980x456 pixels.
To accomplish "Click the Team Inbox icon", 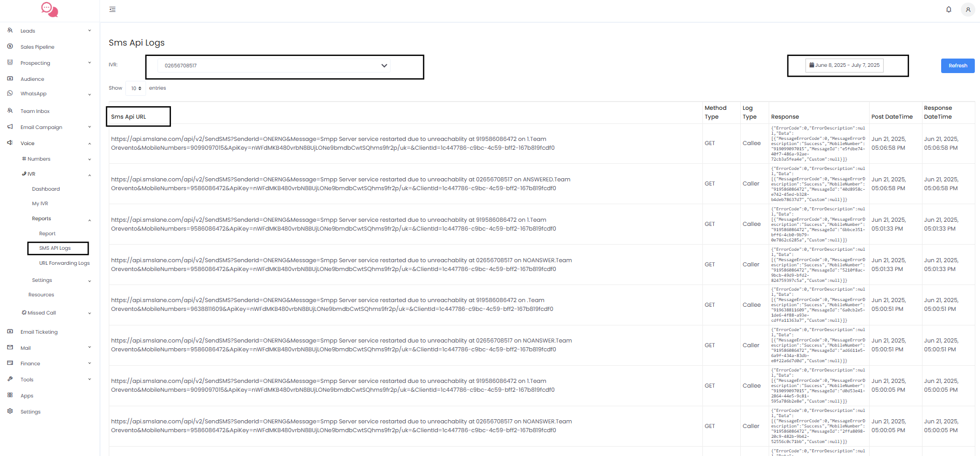I will 10,111.
